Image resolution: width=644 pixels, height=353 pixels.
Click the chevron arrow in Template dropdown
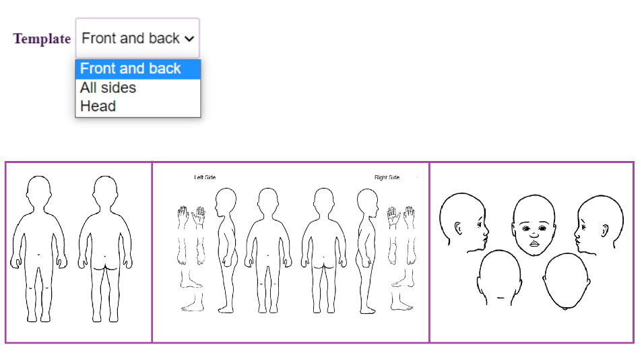click(189, 39)
